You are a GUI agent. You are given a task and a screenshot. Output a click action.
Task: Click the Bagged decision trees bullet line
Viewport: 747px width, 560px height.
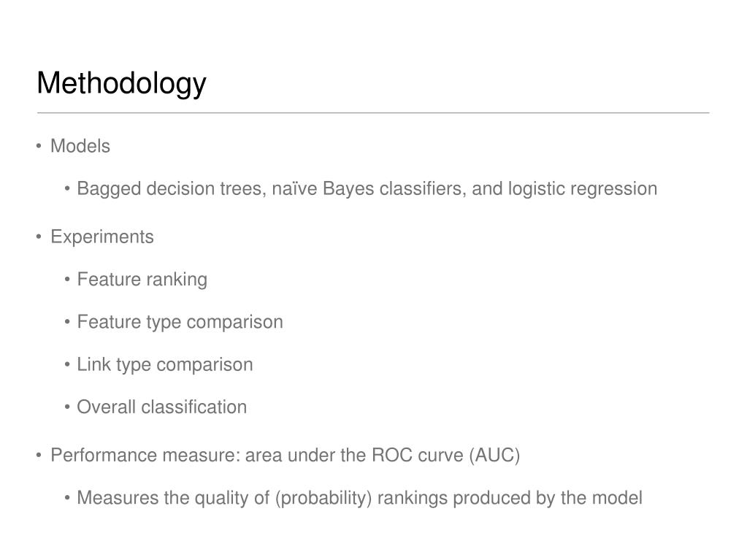click(x=367, y=189)
